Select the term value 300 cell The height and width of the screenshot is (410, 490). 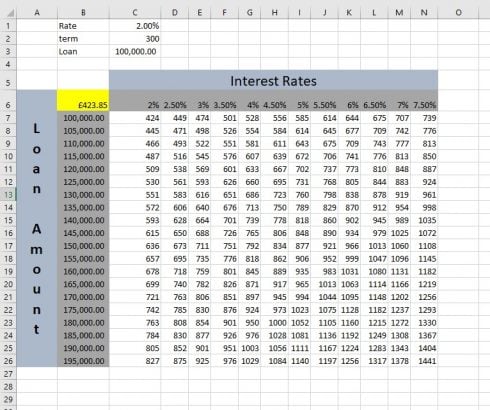[x=135, y=39]
